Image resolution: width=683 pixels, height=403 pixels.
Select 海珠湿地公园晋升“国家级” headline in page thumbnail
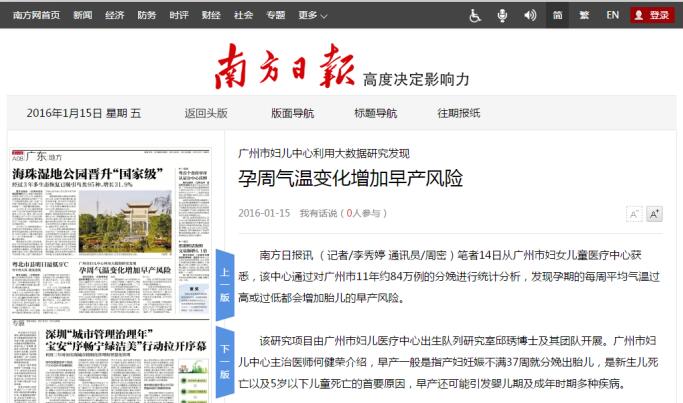click(x=88, y=174)
